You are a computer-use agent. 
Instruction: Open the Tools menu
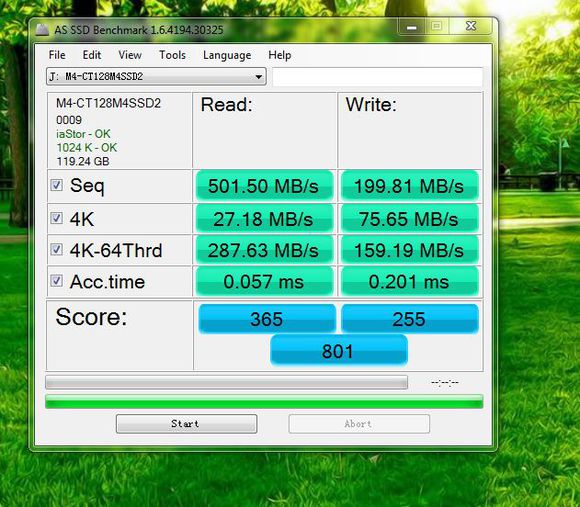[x=172, y=55]
